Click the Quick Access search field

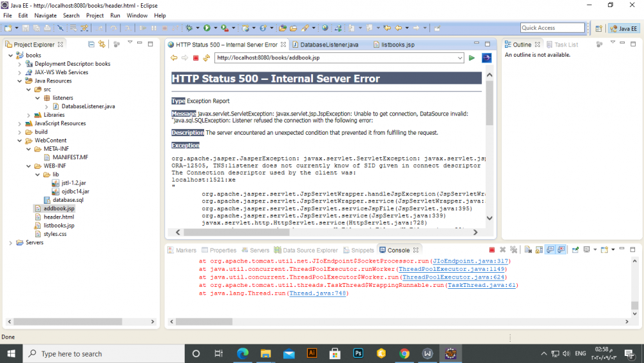552,28
